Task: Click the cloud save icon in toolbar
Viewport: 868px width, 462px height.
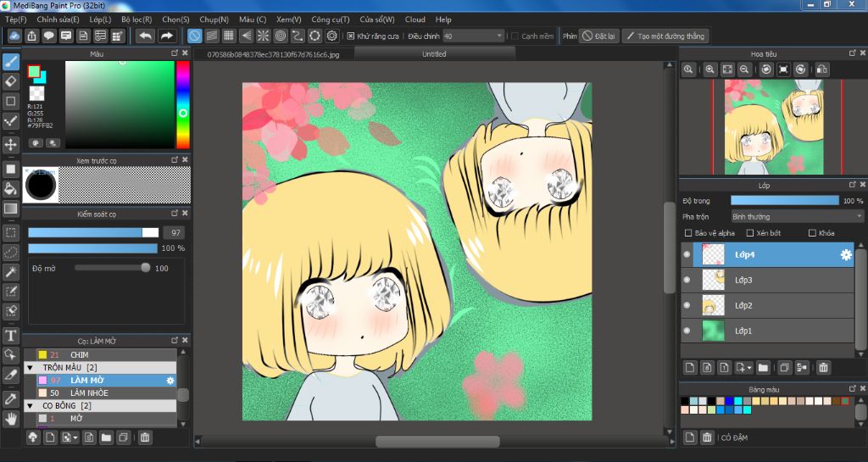Action: coord(14,36)
